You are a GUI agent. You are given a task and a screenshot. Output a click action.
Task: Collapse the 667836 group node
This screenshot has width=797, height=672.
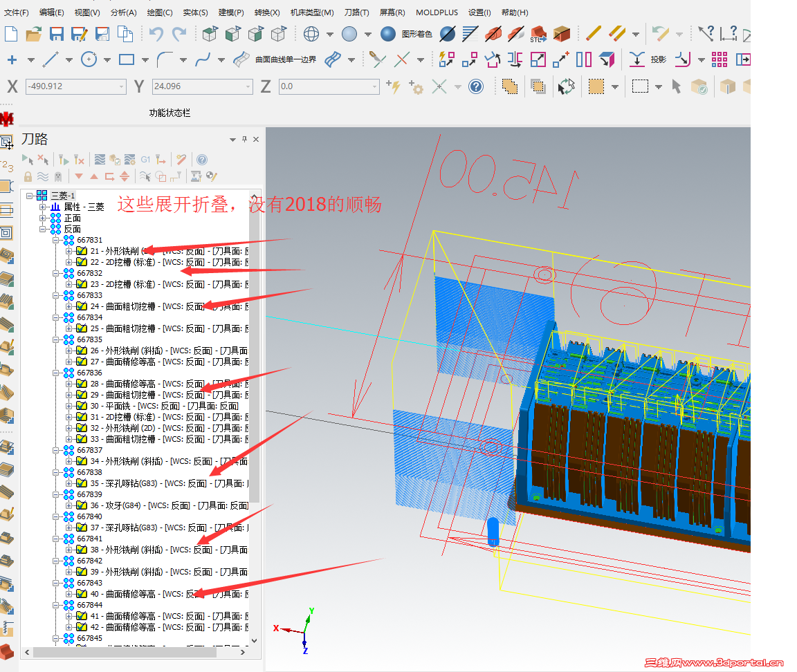[56, 373]
